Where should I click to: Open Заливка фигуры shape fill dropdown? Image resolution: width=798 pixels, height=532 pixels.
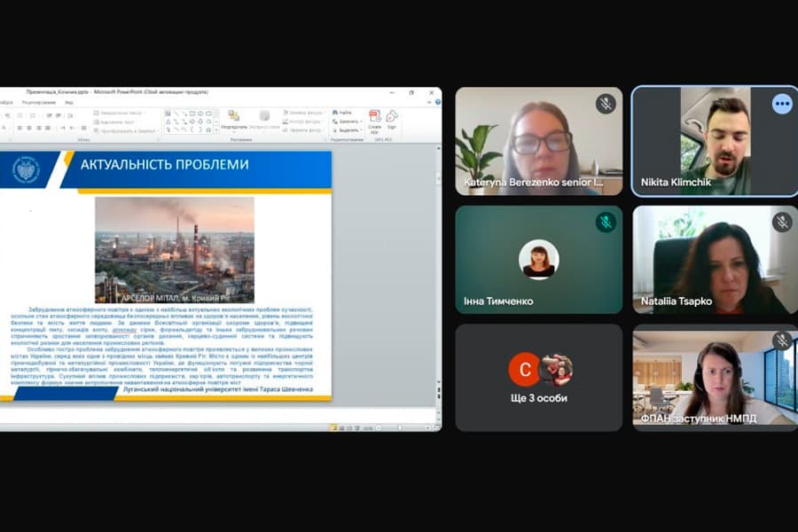pos(303,113)
